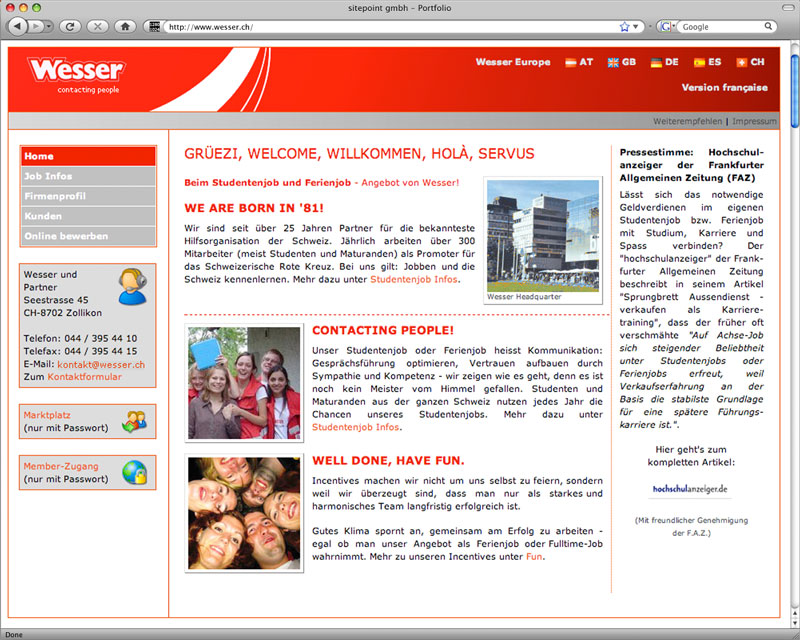Click the 'Telefon: 044 / 395 44 10' line

point(80,338)
